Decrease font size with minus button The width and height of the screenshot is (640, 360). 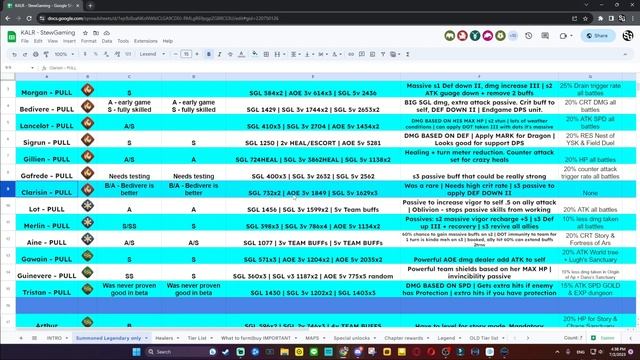click(176, 54)
